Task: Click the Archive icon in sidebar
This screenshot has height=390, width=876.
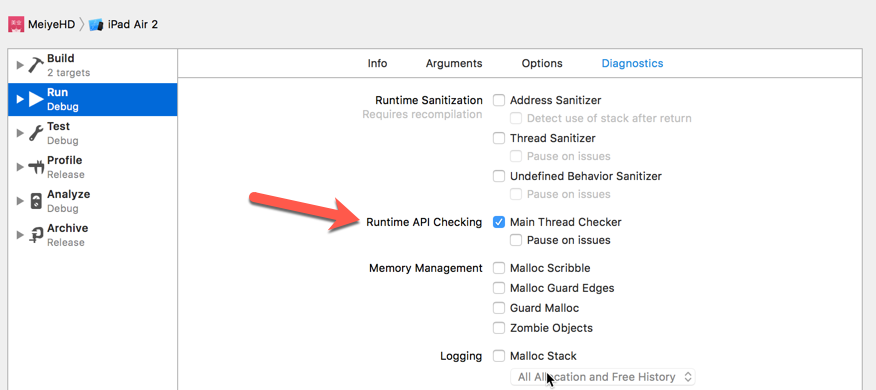Action: (x=36, y=235)
